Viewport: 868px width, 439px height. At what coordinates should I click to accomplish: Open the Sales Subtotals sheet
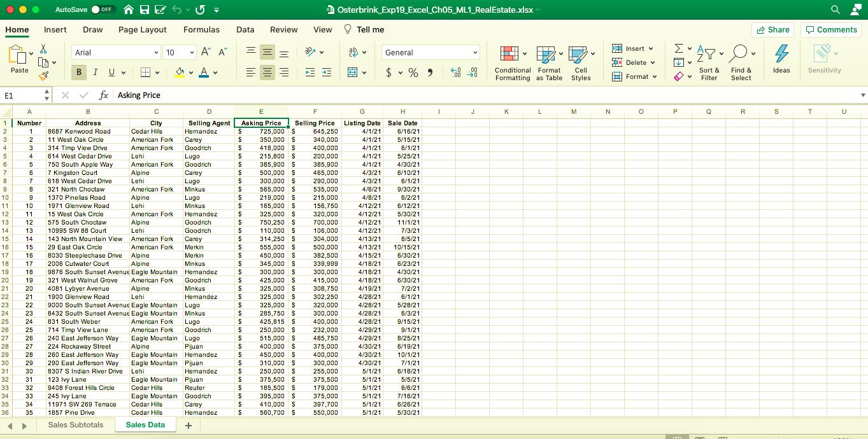pos(75,424)
